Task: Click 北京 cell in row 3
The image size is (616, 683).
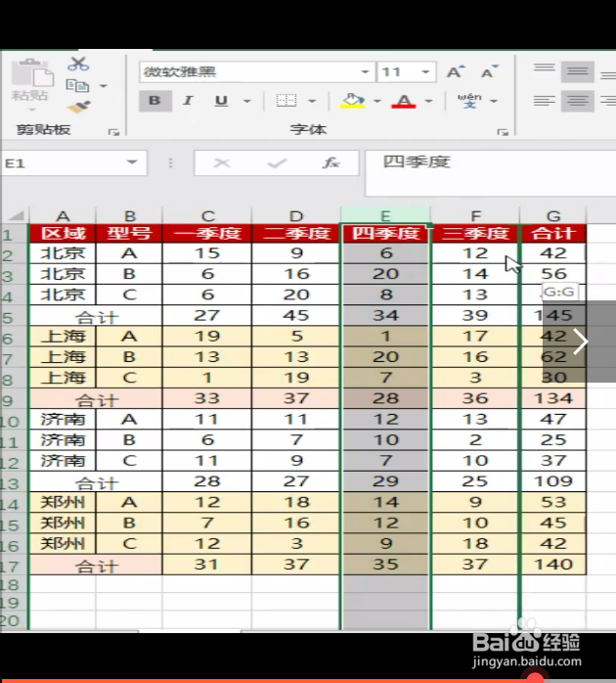Action: point(63,274)
